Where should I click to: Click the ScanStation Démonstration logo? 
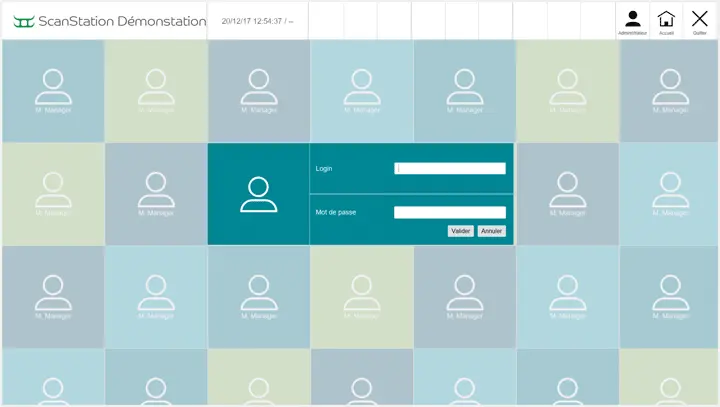tap(109, 21)
